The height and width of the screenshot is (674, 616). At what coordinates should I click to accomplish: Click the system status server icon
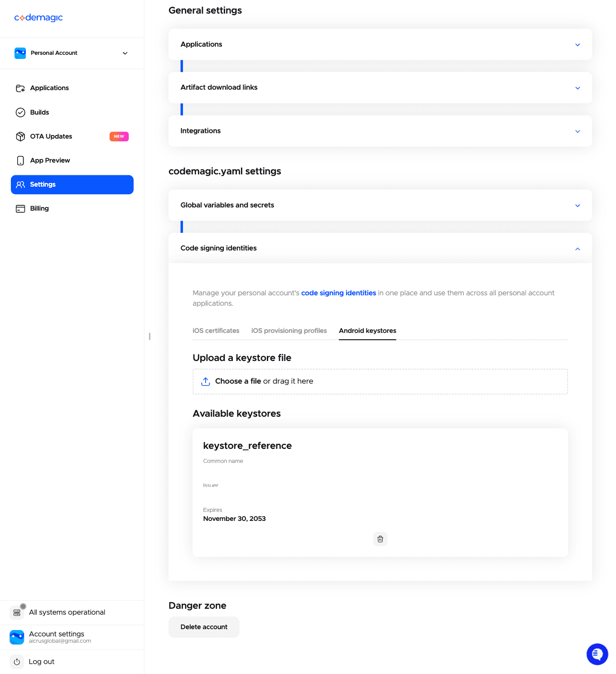click(17, 613)
